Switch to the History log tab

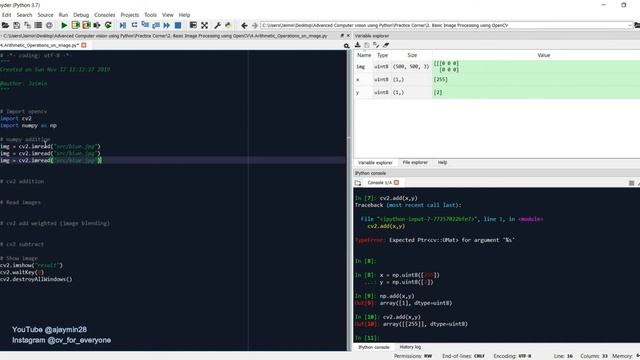point(410,347)
